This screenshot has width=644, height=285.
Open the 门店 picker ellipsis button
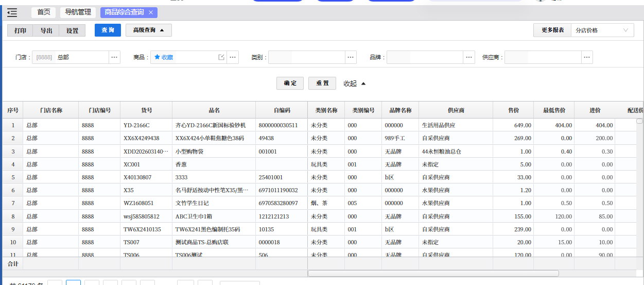coord(115,57)
